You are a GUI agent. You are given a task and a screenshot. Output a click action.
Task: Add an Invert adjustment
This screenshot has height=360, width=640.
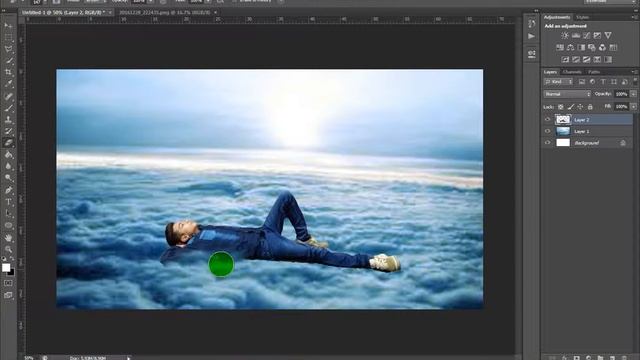tap(565, 60)
